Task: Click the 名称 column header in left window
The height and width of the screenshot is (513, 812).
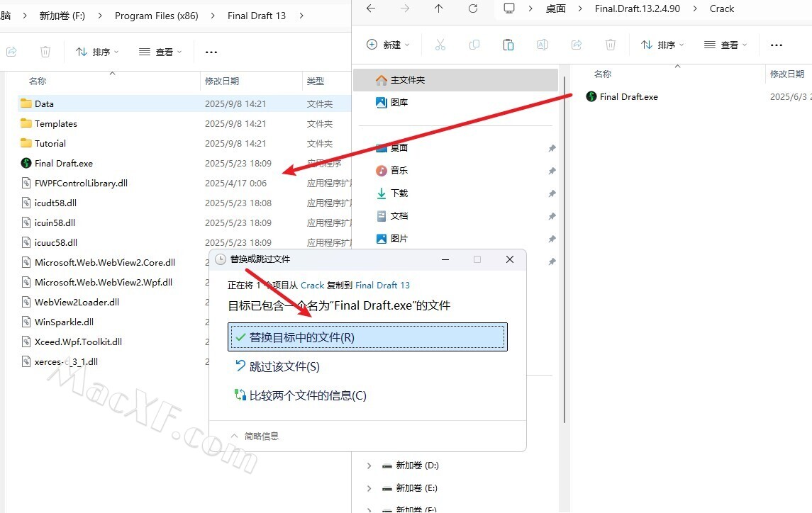Action: 38,81
